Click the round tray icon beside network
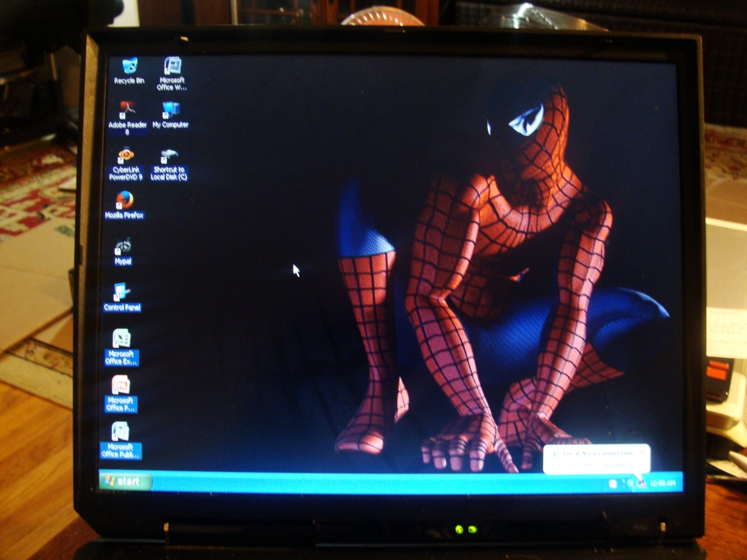The width and height of the screenshot is (747, 560). 630,483
